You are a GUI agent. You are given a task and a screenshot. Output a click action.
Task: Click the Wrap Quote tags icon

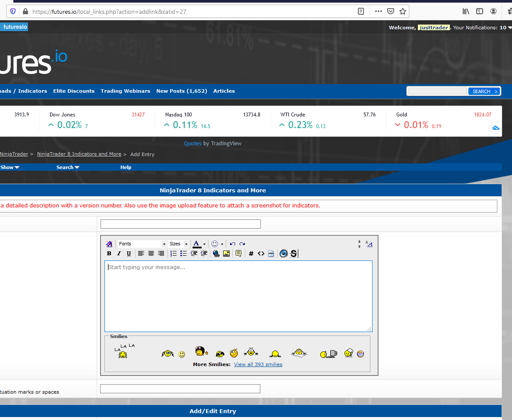(238, 254)
